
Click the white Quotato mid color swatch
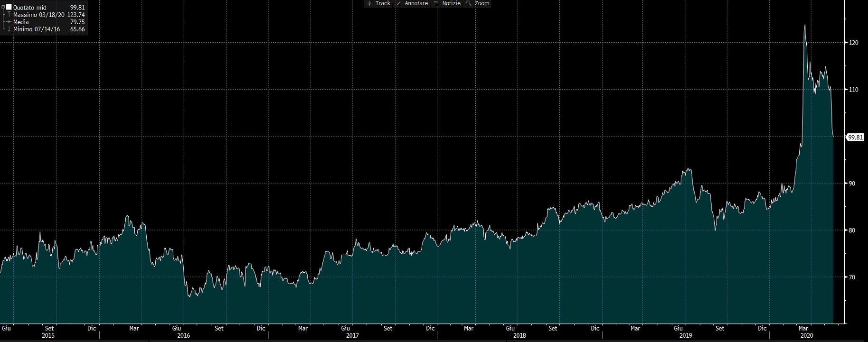point(9,8)
